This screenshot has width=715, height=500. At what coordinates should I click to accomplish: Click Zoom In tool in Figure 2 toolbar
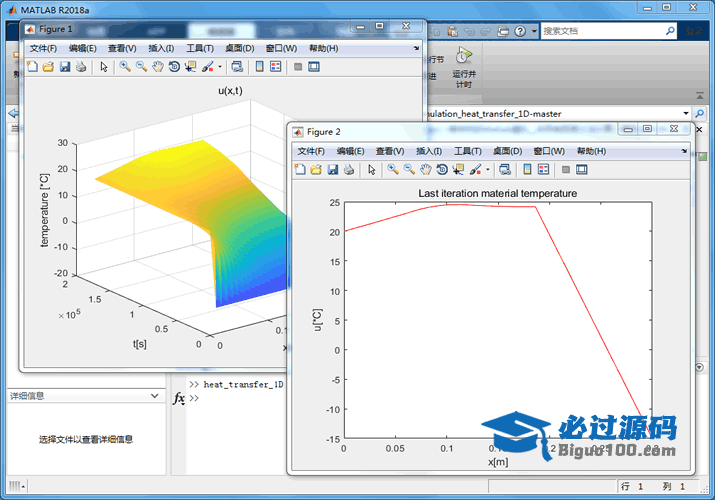point(393,170)
